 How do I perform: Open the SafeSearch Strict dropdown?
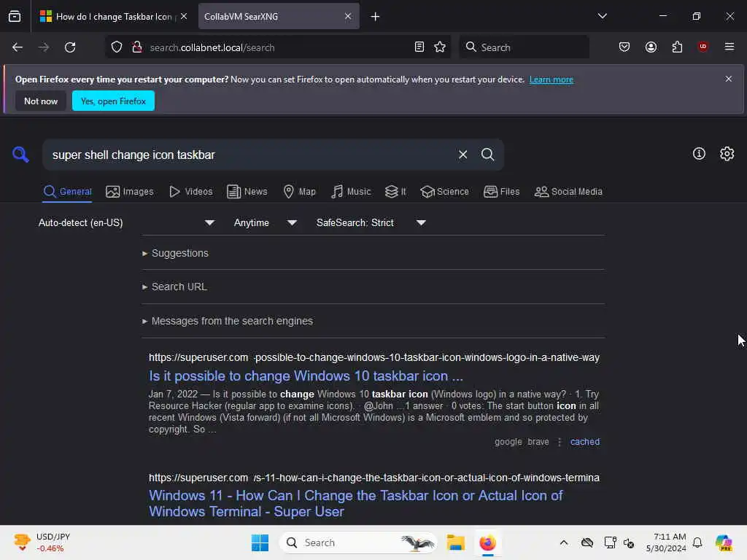point(371,222)
